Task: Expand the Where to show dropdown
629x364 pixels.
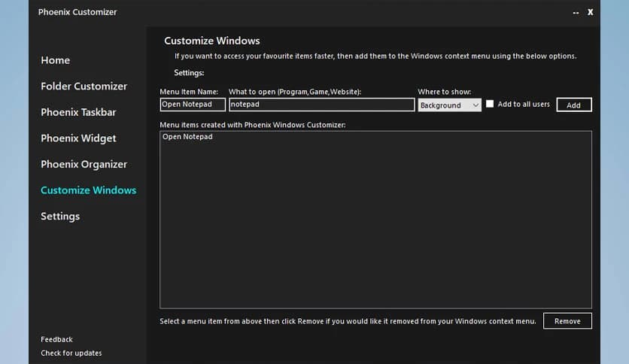Action: tap(449, 105)
